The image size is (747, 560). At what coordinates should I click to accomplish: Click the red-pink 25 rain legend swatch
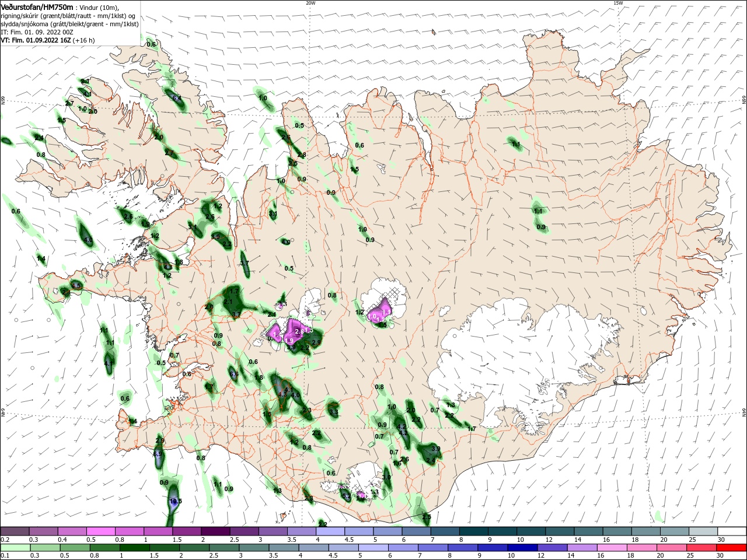point(701,548)
